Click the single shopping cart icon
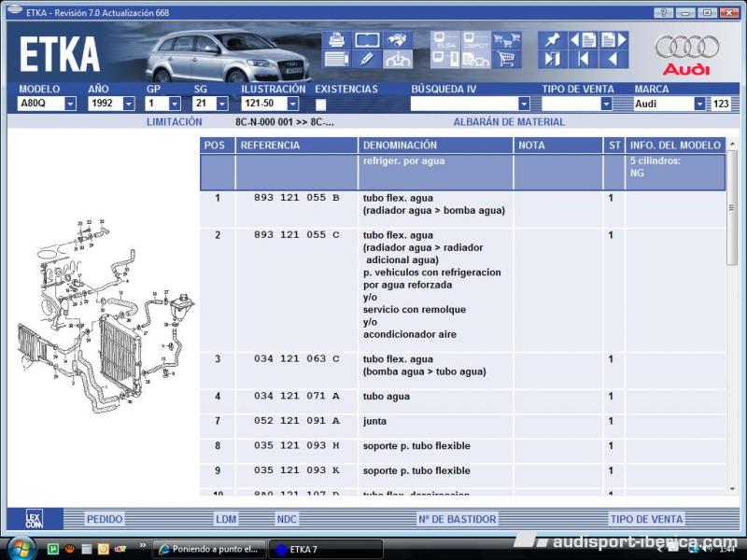Screen dimensions: 747x560 pyautogui.click(x=506, y=59)
